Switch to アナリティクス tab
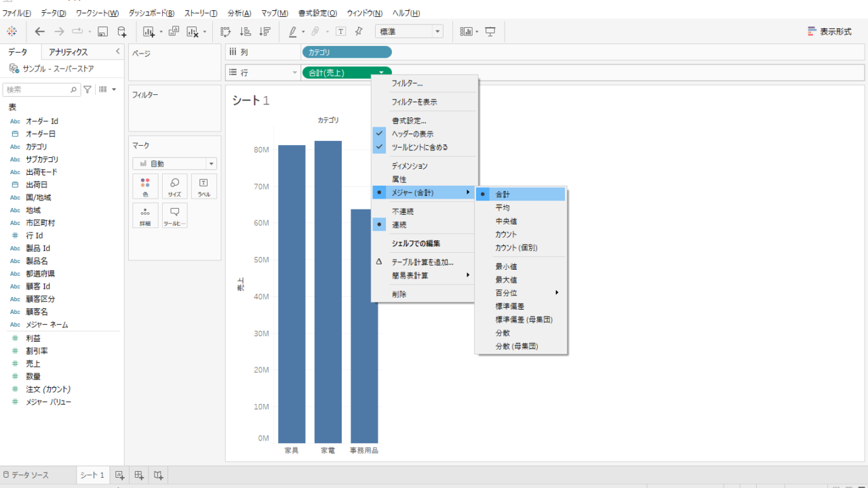 pos(68,52)
